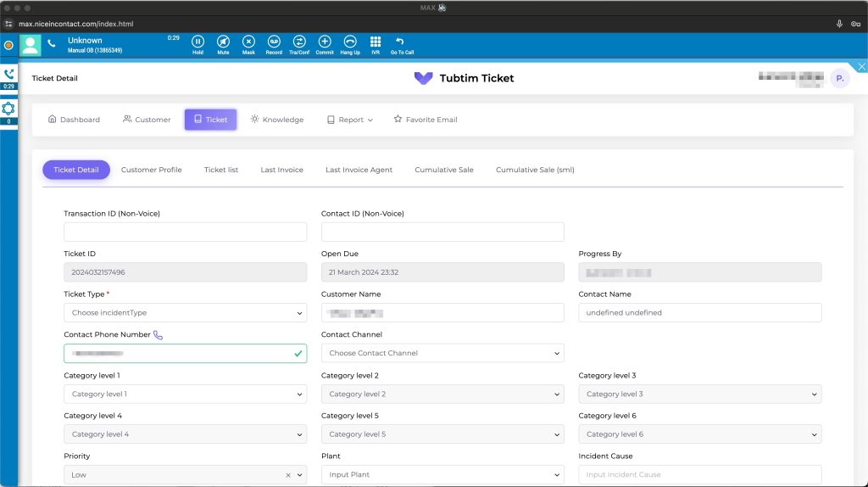The height and width of the screenshot is (487, 868).
Task: Click the Transaction ID (Non-Voice) field
Action: 185,232
